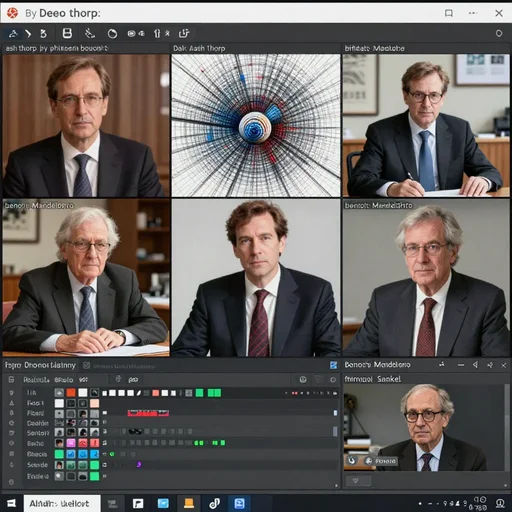Screen dimensions: 512x512
Task: Click the floppy-disk save icon in top toolbar
Action: (x=67, y=33)
